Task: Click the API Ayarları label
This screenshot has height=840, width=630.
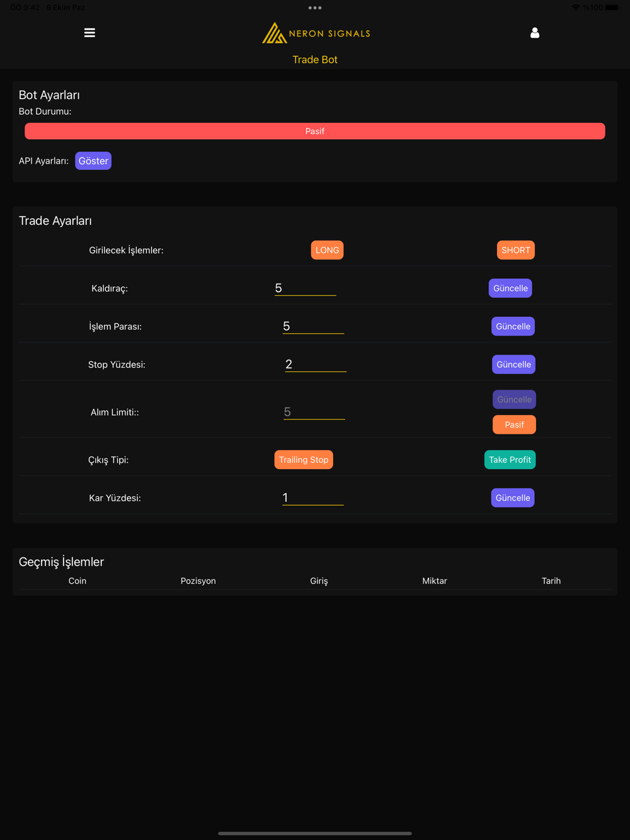Action: click(x=43, y=161)
